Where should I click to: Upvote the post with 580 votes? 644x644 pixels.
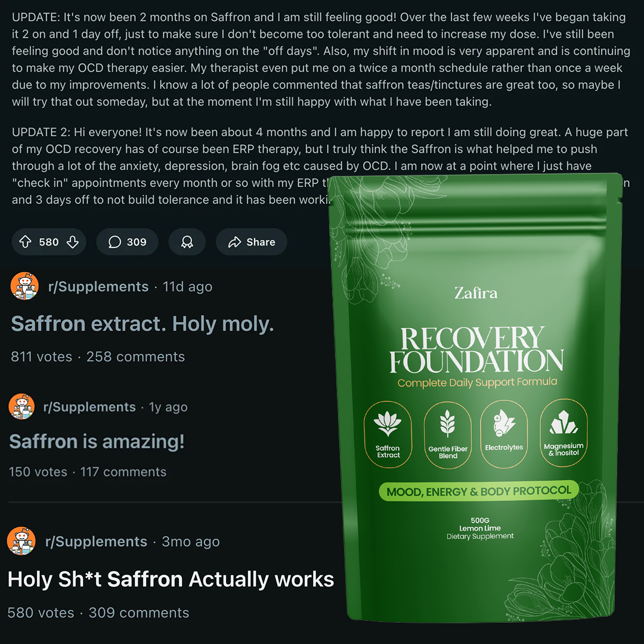pyautogui.click(x=26, y=242)
